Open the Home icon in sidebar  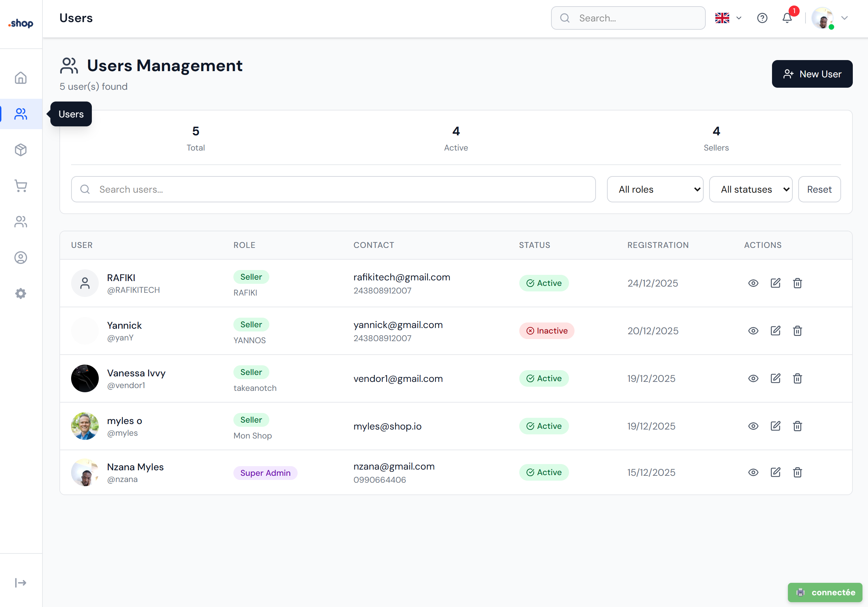pos(20,78)
